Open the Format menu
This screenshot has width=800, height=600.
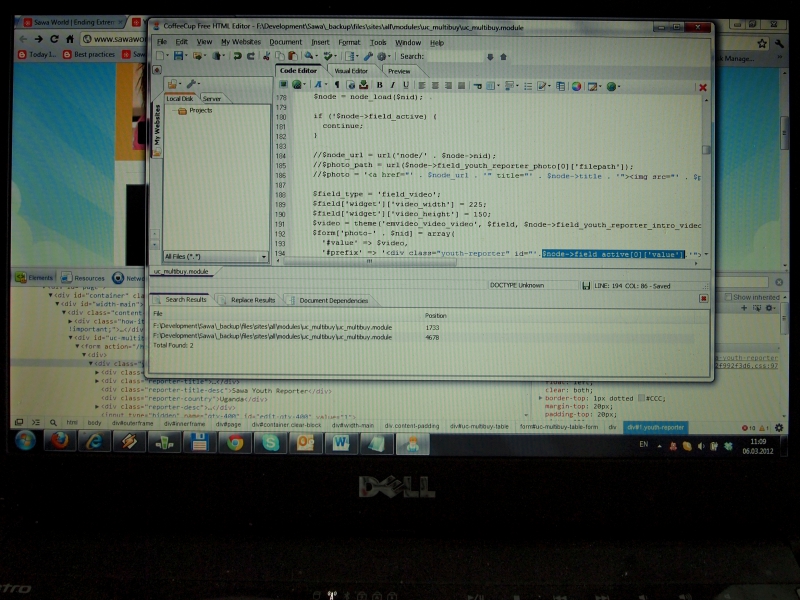tap(349, 43)
